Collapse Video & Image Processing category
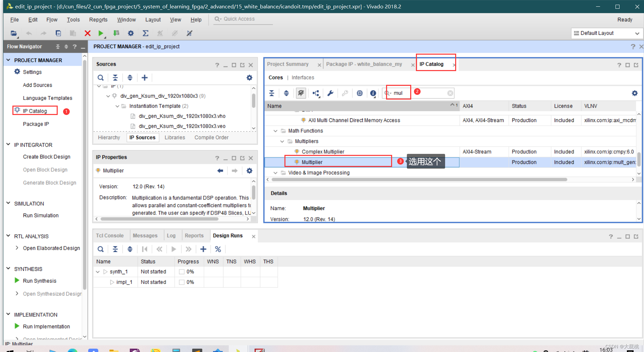This screenshot has height=352, width=644. coord(275,173)
